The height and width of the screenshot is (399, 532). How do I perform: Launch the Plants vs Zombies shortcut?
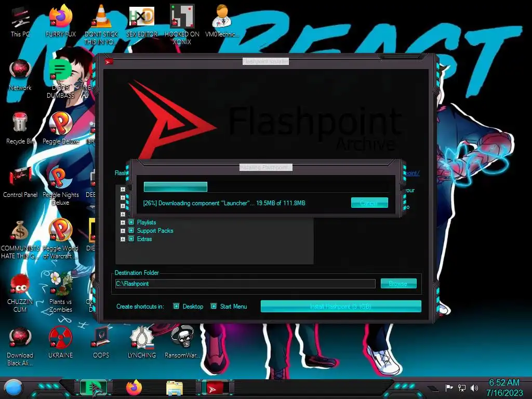(60, 292)
